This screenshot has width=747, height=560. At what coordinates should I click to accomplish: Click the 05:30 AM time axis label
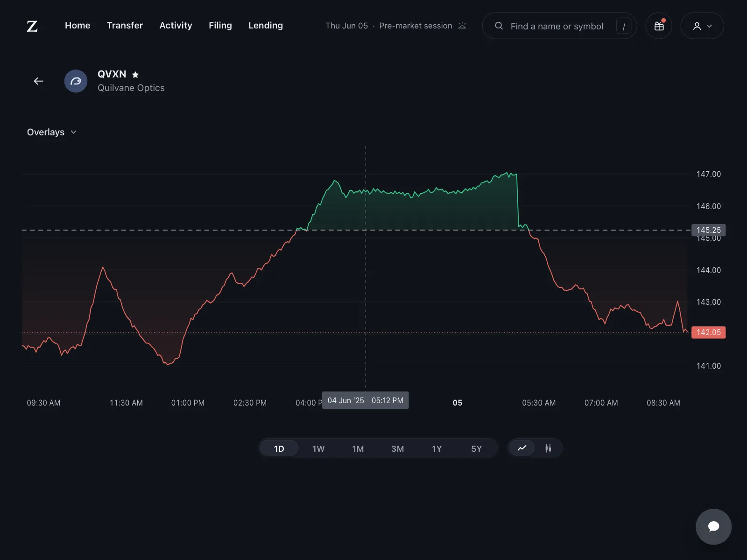(539, 403)
